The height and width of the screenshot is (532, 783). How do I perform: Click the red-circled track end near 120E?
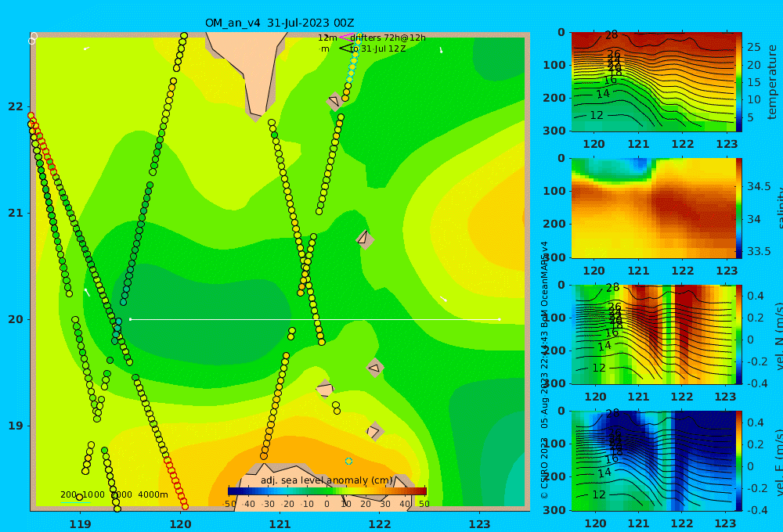coord(185,506)
